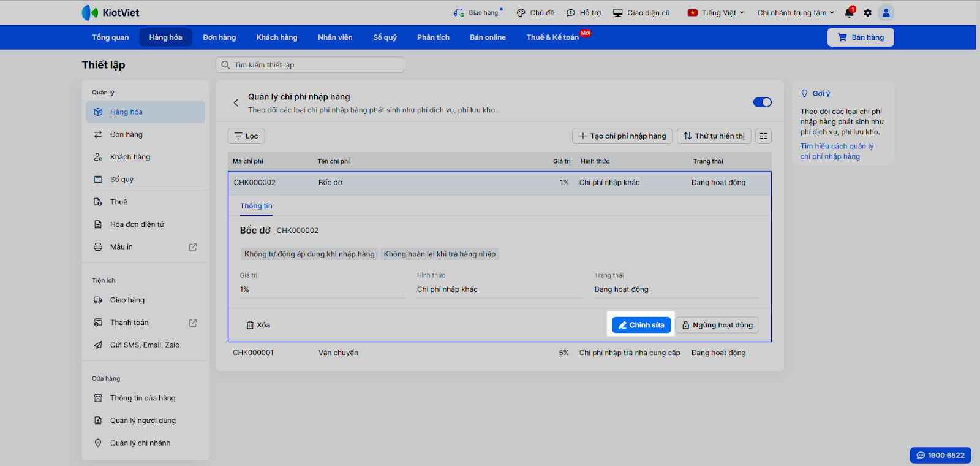
Task: Select Thuế in the settings sidebar
Action: pos(146,202)
